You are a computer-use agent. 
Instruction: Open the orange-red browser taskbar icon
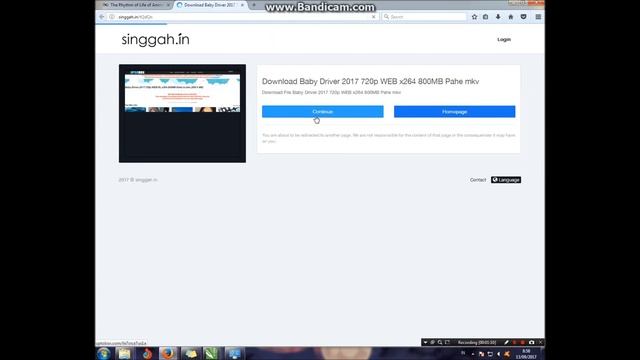(x=147, y=353)
